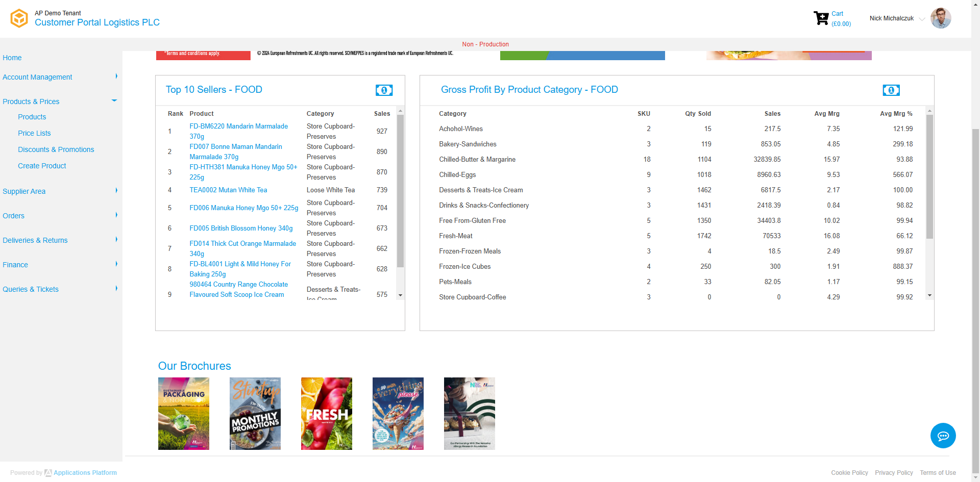980x482 pixels.
Task: Open TEA0002 Mutan White Tea link
Action: 228,190
